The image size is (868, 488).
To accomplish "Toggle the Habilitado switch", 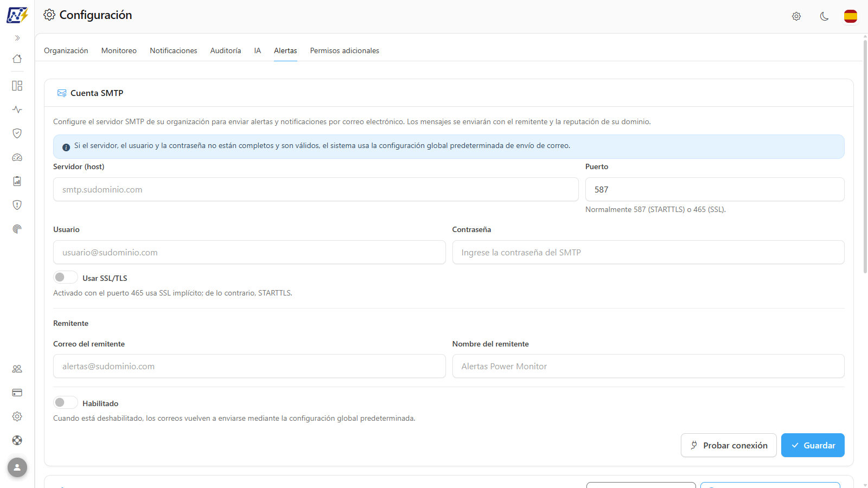I will [65, 402].
